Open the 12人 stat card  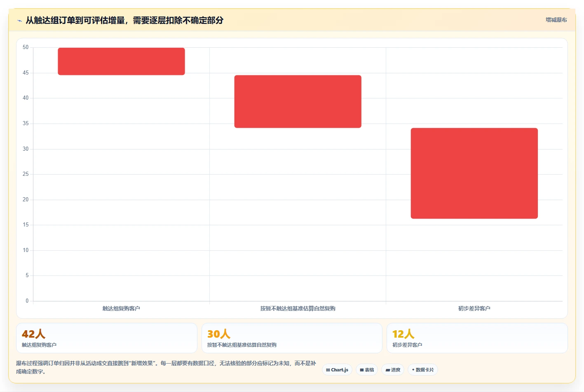point(477,338)
